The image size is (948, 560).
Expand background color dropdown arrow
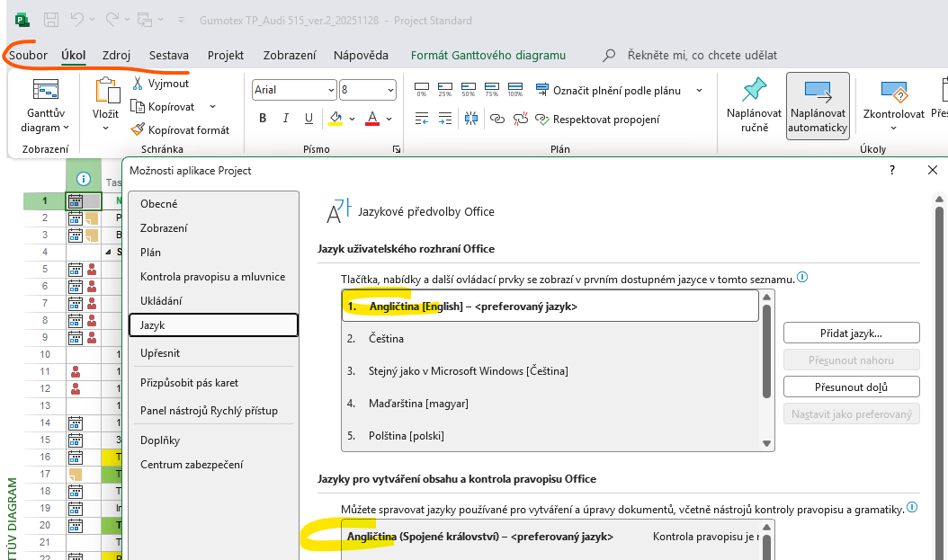(x=352, y=119)
